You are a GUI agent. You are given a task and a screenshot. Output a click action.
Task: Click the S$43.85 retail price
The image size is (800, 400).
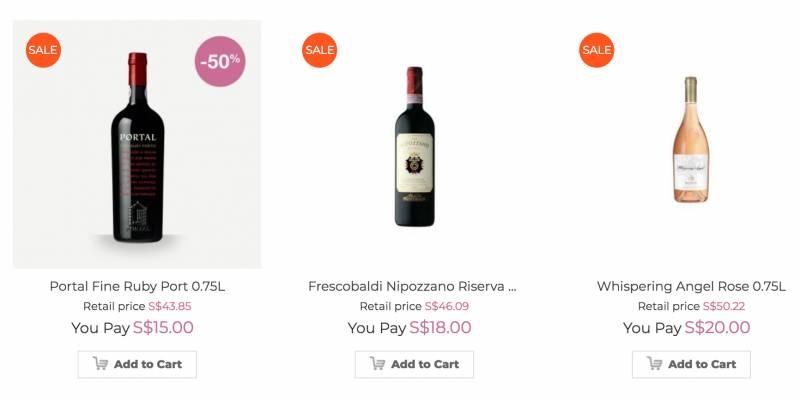[170, 306]
